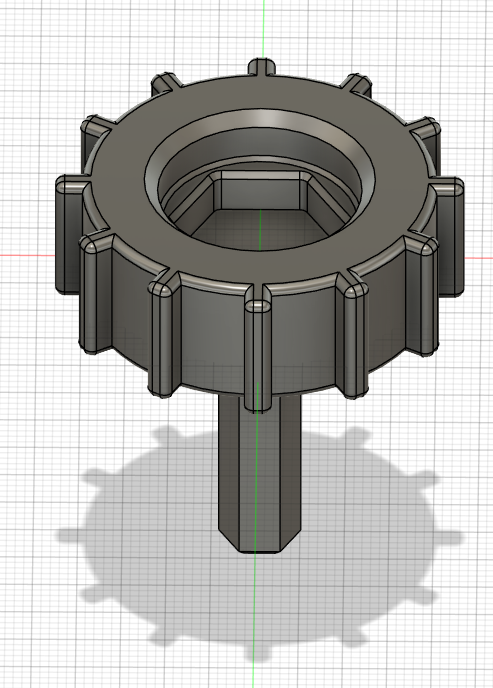Image resolution: width=493 pixels, height=688 pixels.
Task: Select back flat wall of hexagonal socket
Action: pyautogui.click(x=260, y=191)
